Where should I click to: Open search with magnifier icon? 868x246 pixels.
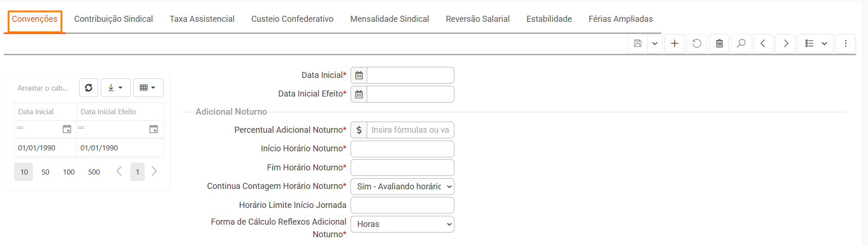tap(741, 43)
